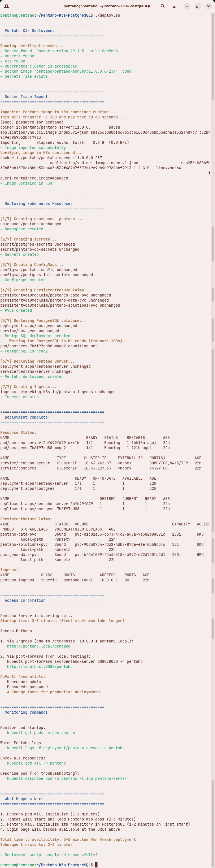Click the kubectl port-forward command line
The image size is (215, 868).
[75, 661]
